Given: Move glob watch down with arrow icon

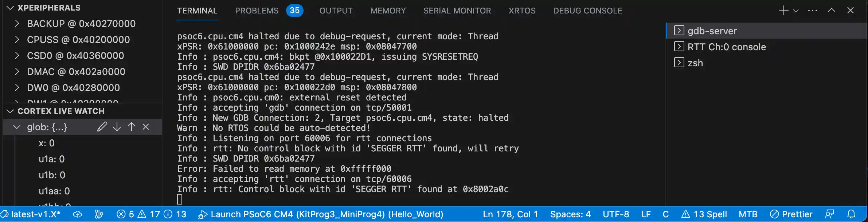Looking at the screenshot, I should [x=117, y=127].
